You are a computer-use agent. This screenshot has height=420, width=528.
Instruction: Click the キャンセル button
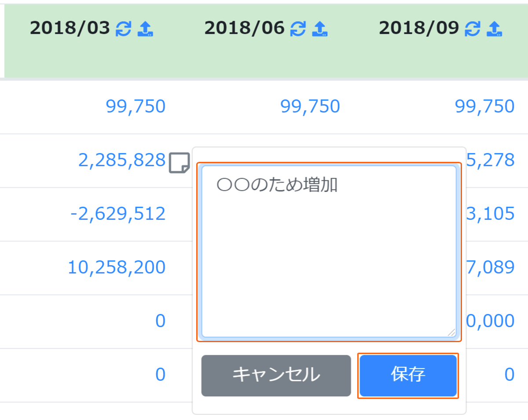(276, 376)
